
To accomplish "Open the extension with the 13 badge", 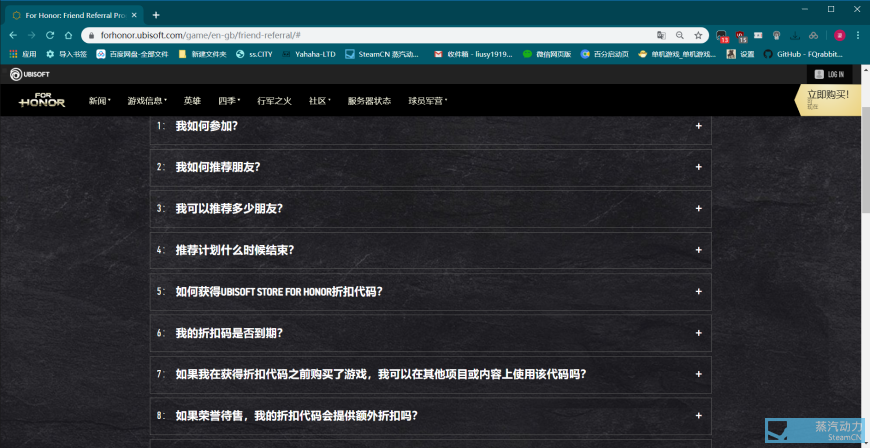I will click(x=722, y=36).
